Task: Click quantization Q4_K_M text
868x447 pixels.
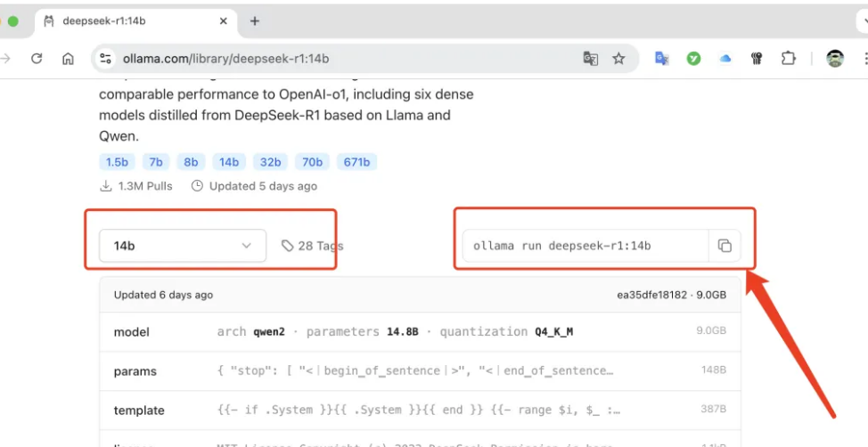Action: [506, 332]
